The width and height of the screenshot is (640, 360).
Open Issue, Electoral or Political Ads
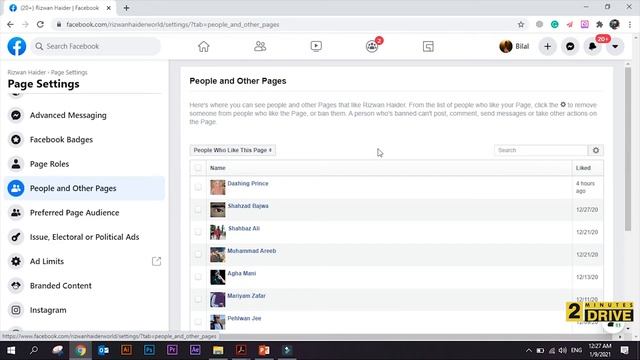84,237
